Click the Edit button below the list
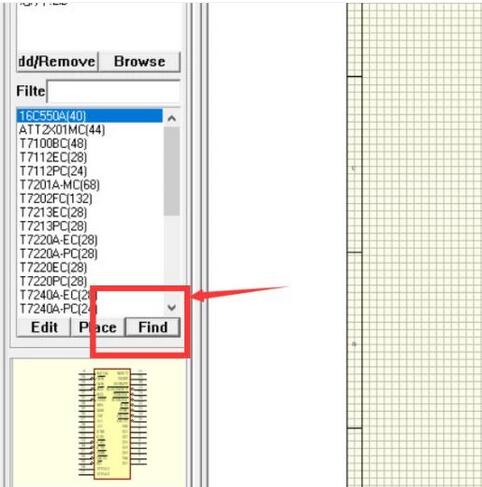The width and height of the screenshot is (482, 487). coord(44,327)
